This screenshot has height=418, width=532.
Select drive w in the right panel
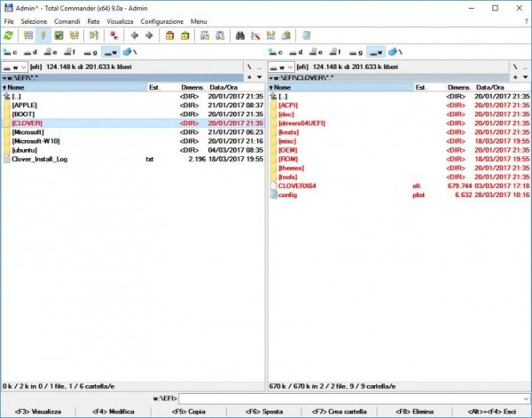click(x=376, y=52)
